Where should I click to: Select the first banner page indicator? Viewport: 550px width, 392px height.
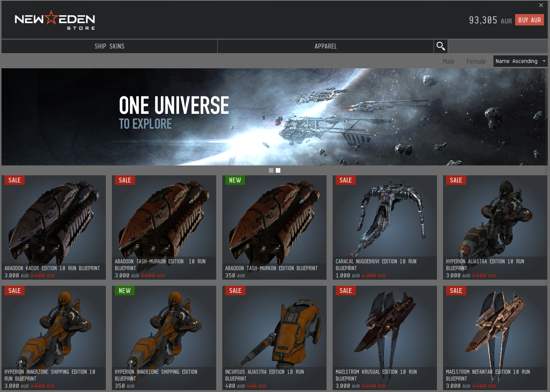pos(271,170)
